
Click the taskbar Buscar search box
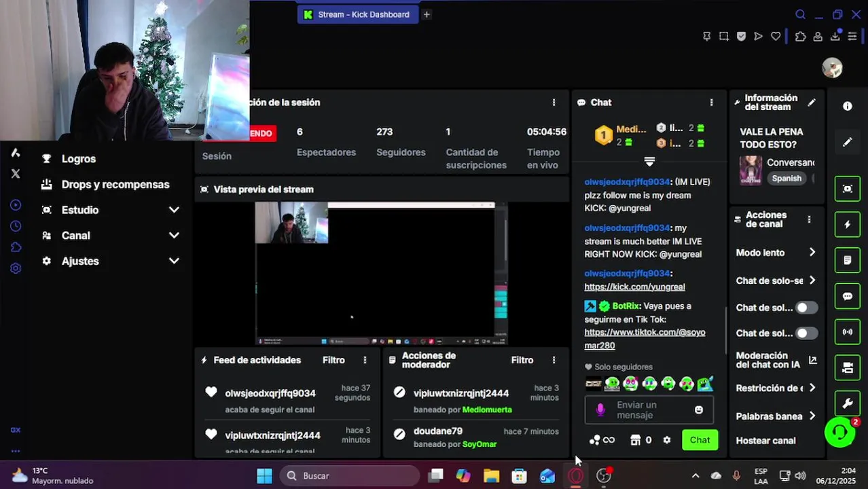click(350, 476)
